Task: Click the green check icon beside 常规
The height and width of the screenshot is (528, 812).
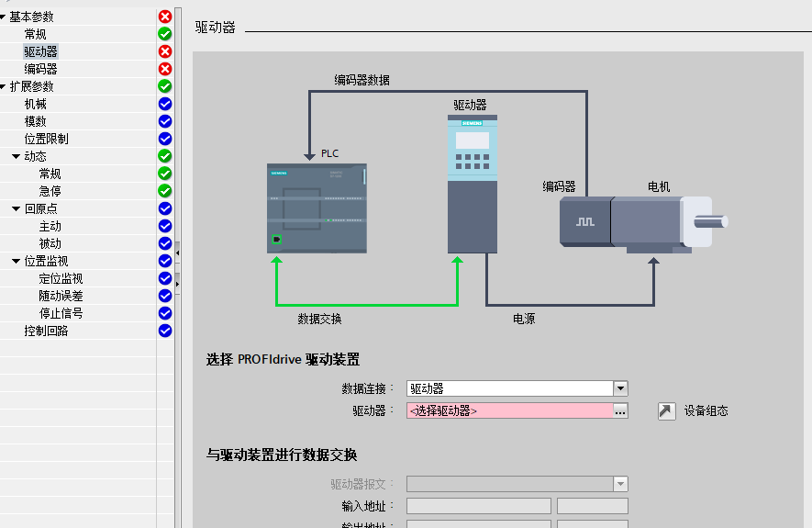Action: click(x=165, y=34)
